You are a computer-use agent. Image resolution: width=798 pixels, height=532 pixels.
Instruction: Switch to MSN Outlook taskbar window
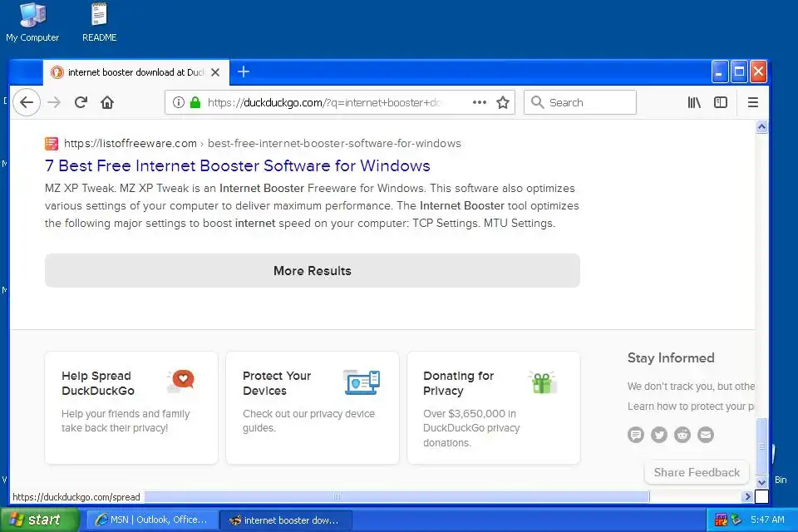(151, 520)
